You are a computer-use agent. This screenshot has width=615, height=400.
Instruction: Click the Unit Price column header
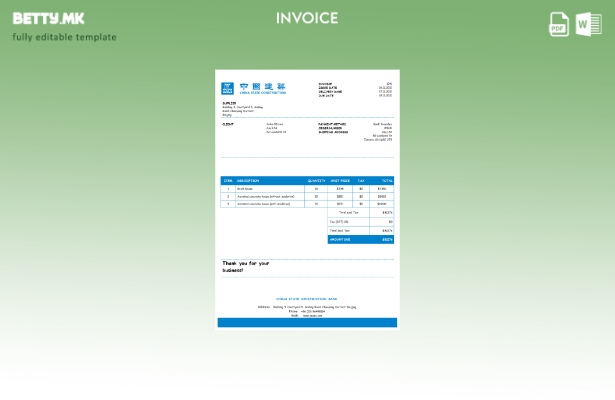(x=340, y=181)
